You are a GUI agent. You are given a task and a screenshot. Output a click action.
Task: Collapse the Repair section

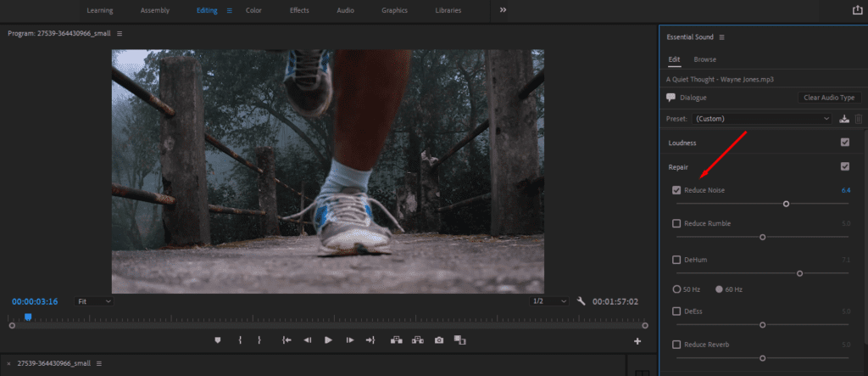(678, 166)
